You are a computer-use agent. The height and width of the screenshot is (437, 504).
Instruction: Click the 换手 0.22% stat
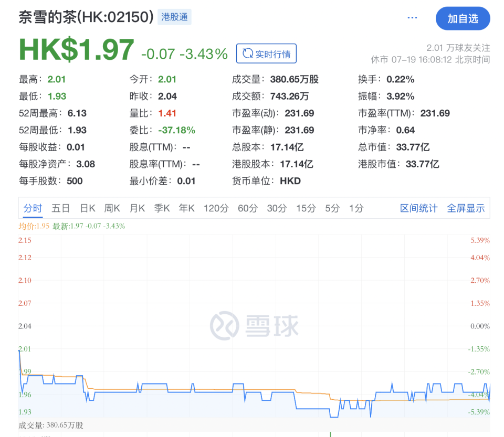[x=386, y=79]
